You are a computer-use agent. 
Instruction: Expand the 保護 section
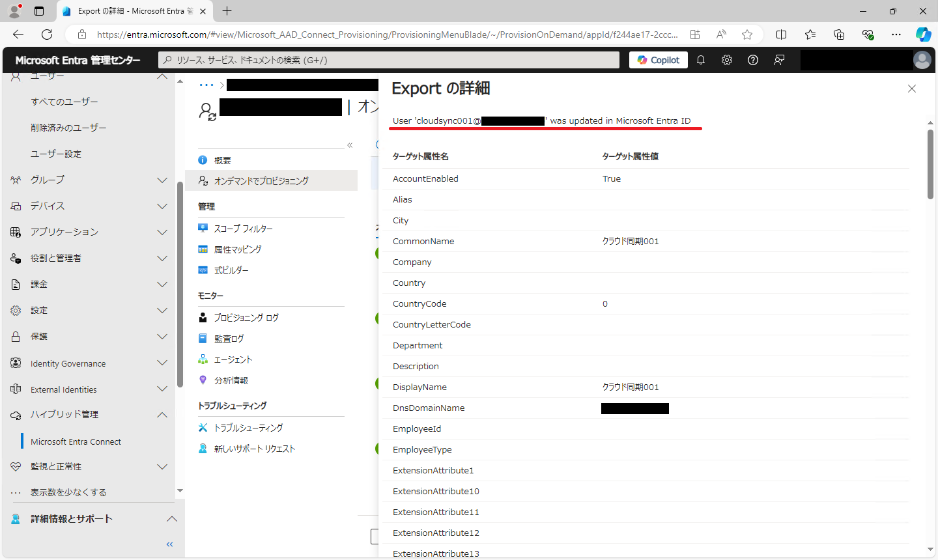[162, 336]
